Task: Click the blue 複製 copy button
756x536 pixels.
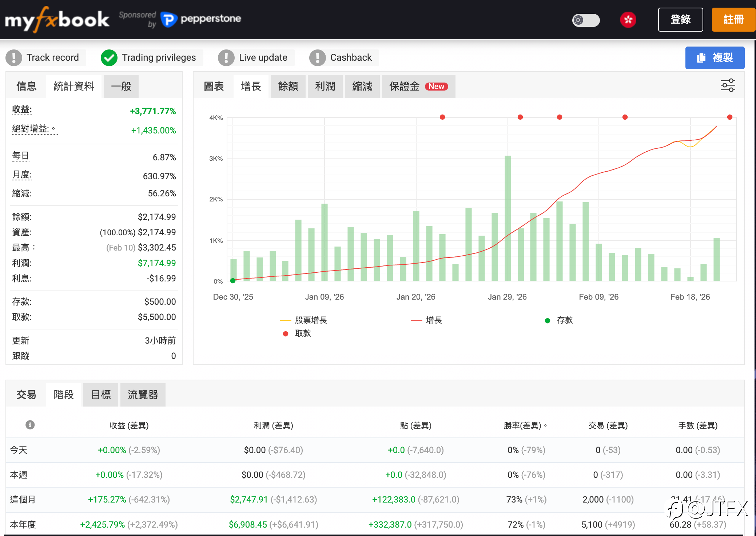Action: (715, 58)
